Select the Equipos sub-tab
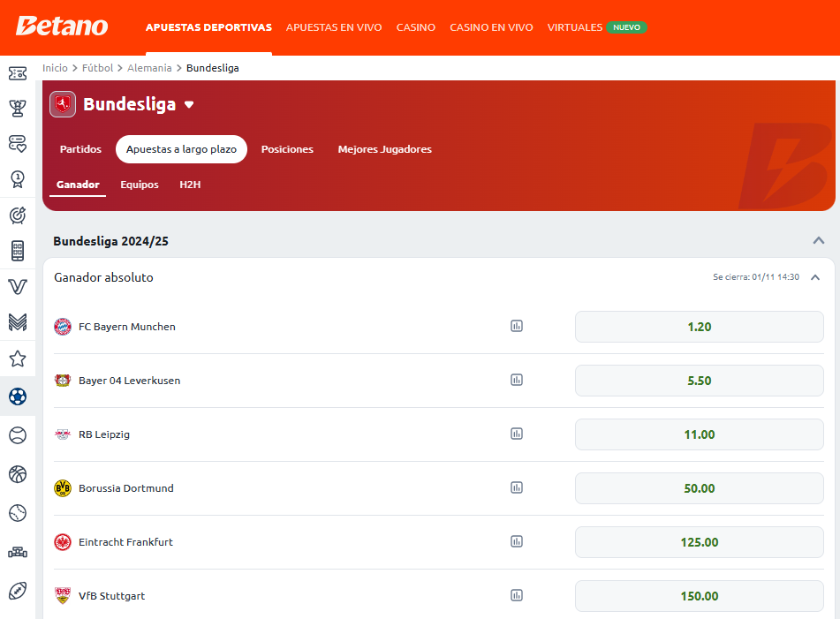This screenshot has width=840, height=619. pyautogui.click(x=140, y=185)
